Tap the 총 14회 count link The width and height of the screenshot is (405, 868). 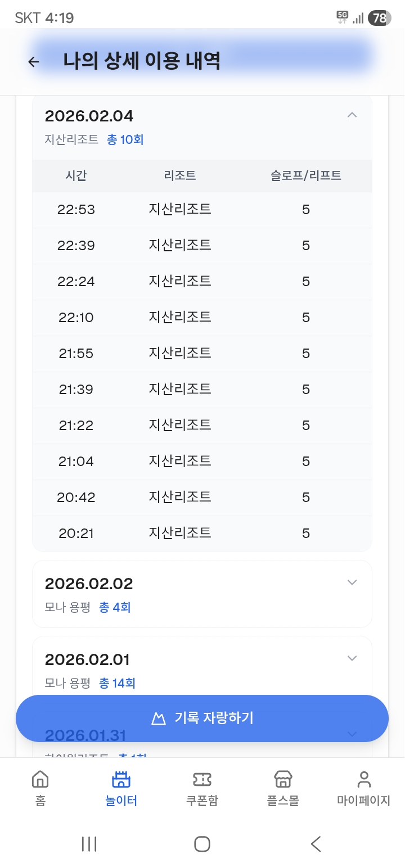coord(117,683)
